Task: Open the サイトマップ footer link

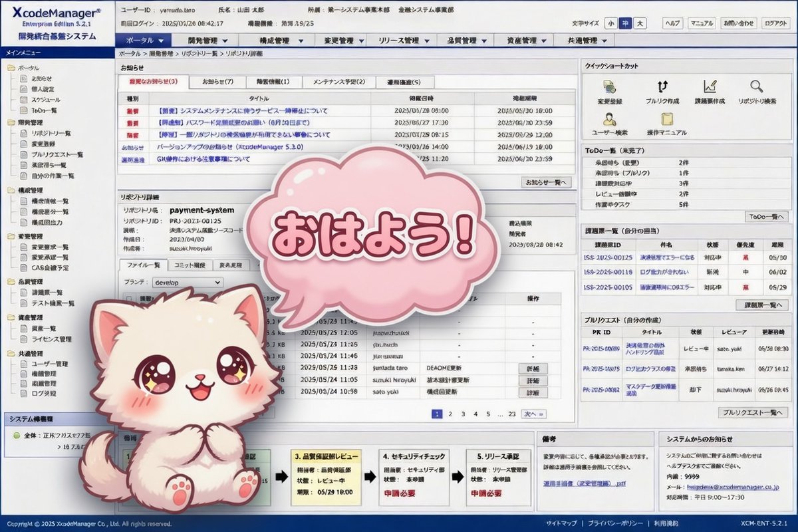Action: pyautogui.click(x=563, y=523)
